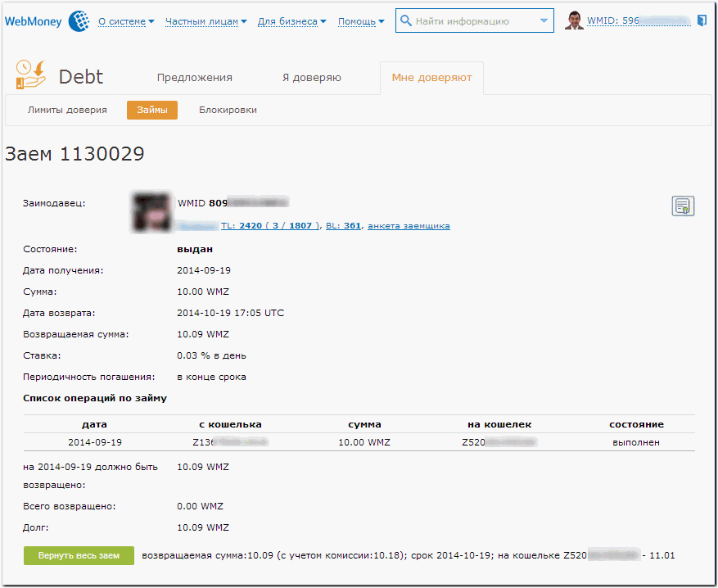Open the 'анкета заемщика' link
This screenshot has height=588, width=718.
tap(409, 226)
